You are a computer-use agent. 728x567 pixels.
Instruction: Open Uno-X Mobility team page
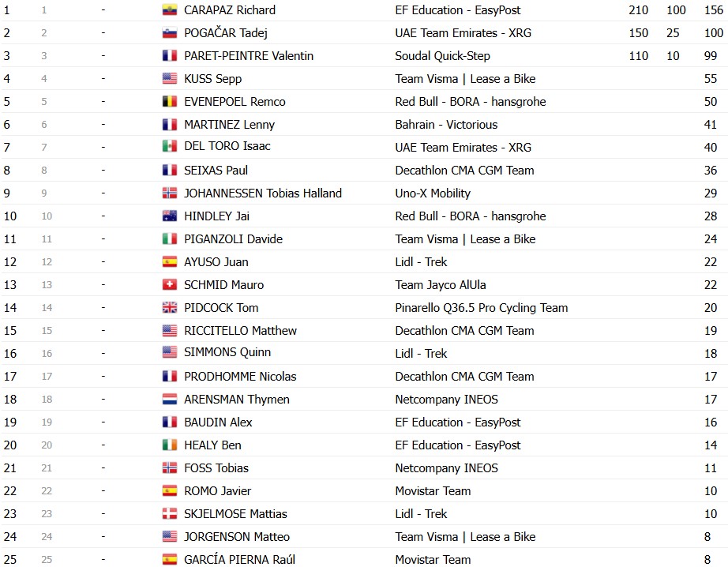coord(433,193)
